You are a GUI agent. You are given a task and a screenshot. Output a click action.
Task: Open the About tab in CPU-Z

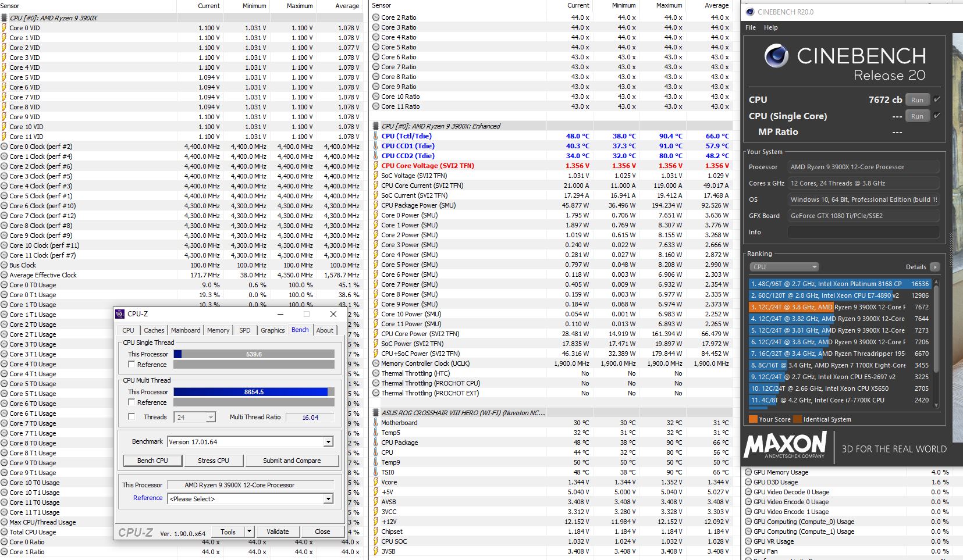325,330
